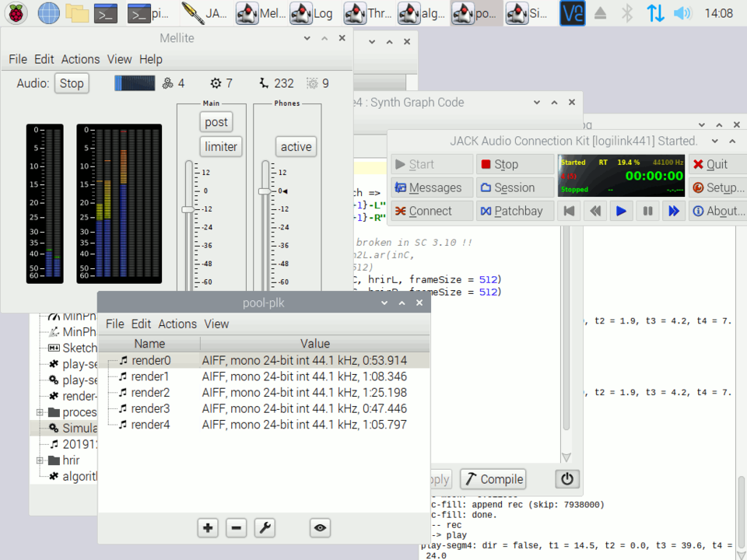Toggle the limiter button in Main section
Screen dimensions: 747x560
[221, 147]
